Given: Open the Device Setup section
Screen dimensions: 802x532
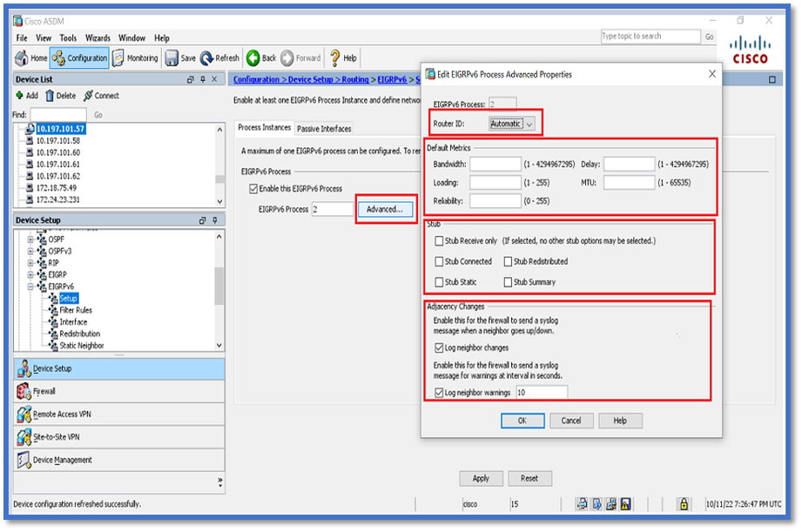Looking at the screenshot, I should [x=118, y=369].
